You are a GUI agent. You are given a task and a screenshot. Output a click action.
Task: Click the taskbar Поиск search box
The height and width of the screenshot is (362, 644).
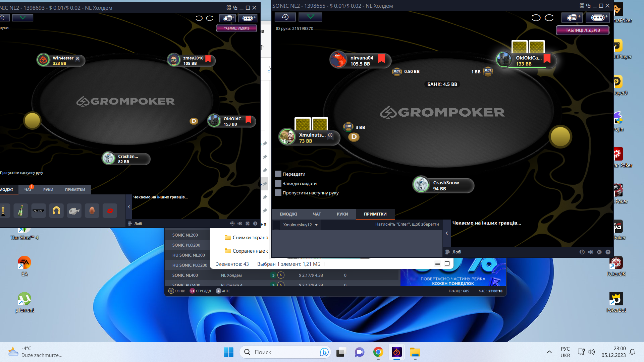(285, 352)
